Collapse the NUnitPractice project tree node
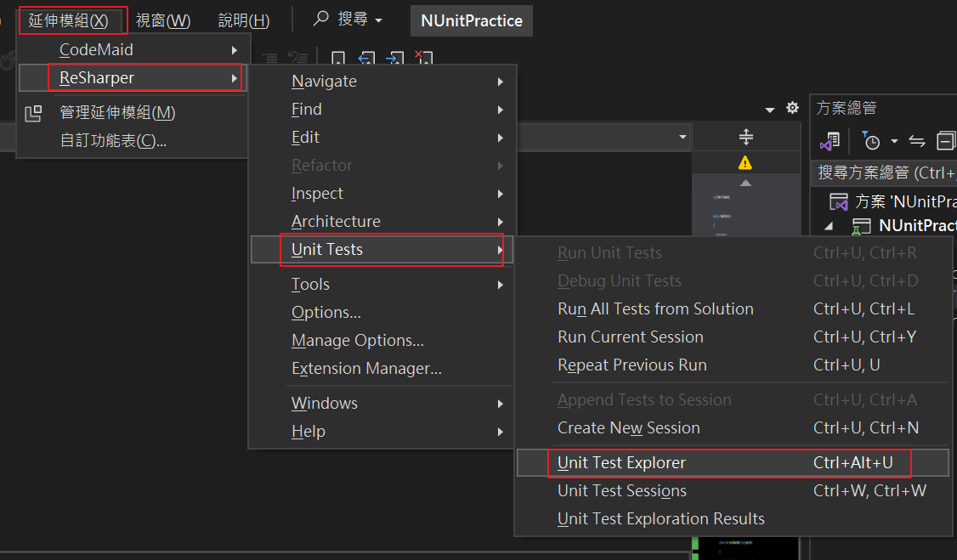 tap(828, 226)
